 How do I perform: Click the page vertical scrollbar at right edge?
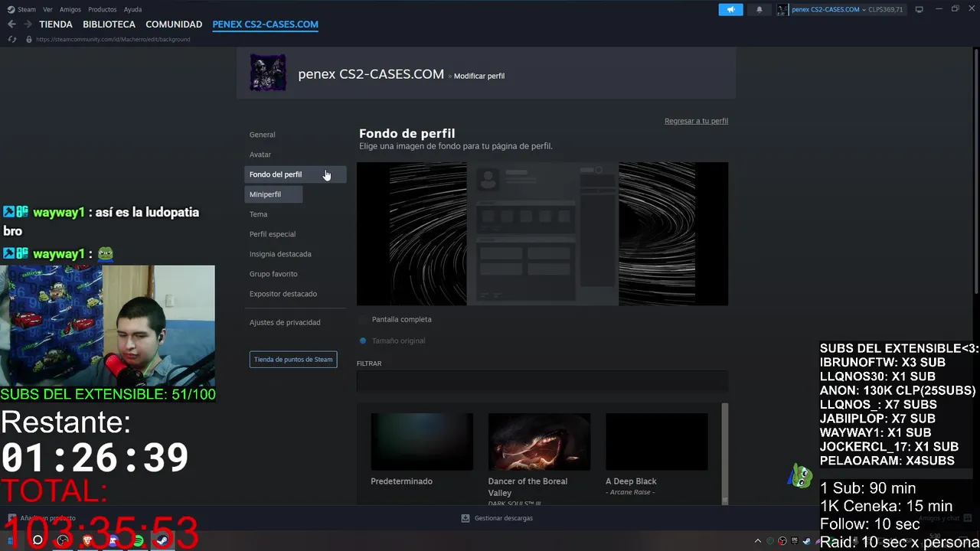tap(976, 172)
